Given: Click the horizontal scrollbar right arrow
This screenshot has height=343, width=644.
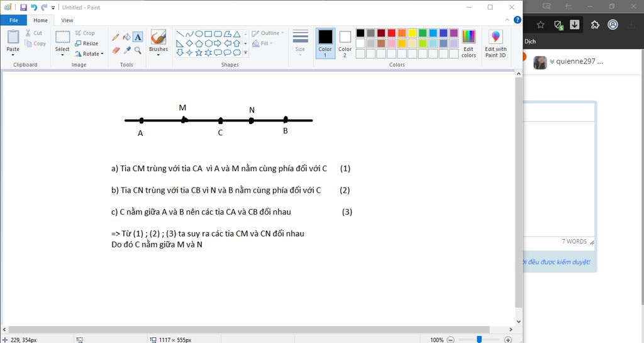Looking at the screenshot, I should click(511, 329).
